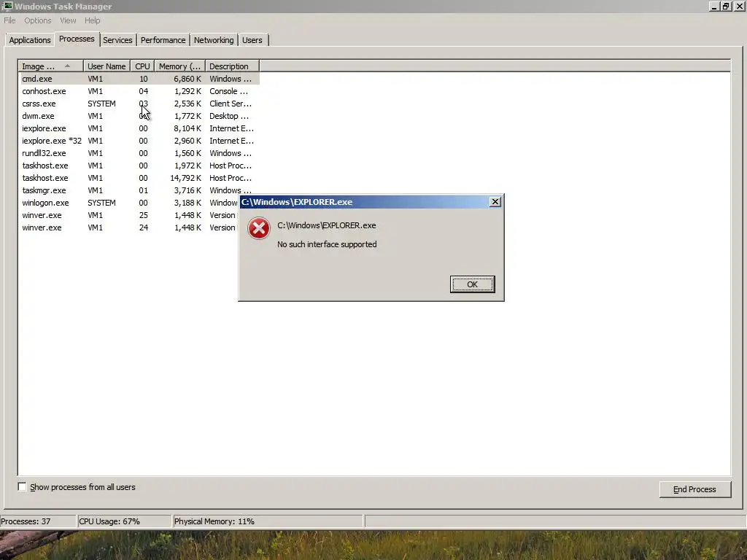Select the winlogon.exe process
This screenshot has height=560, width=747.
(x=128, y=203)
